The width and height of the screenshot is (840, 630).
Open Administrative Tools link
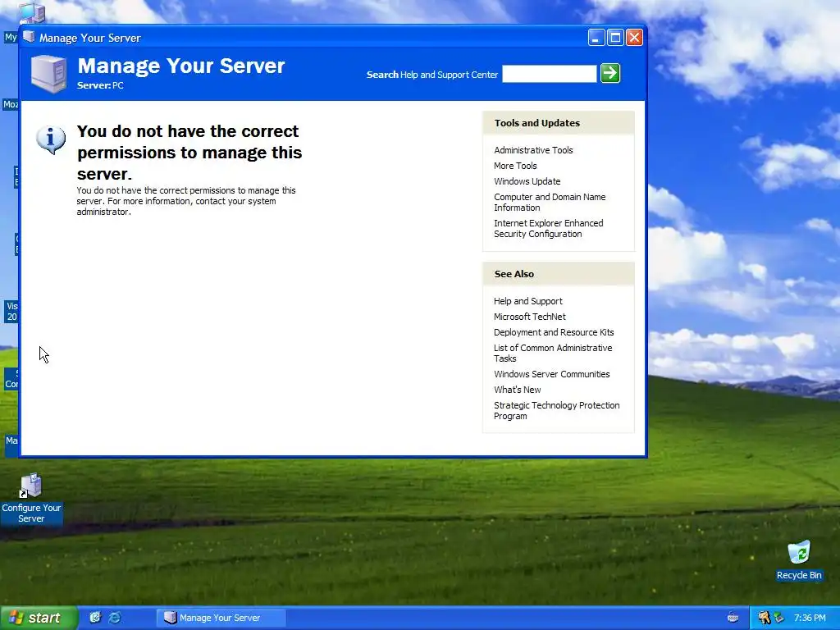[533, 150]
